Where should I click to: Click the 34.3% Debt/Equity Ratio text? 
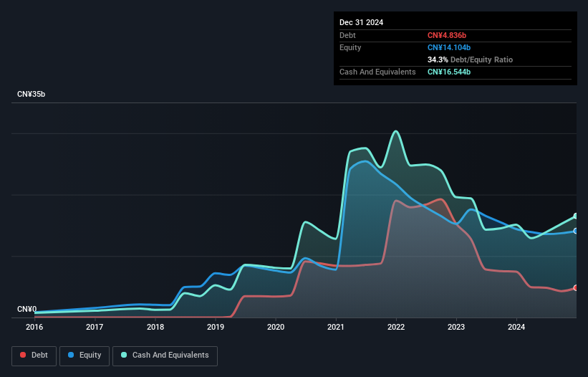pos(470,59)
